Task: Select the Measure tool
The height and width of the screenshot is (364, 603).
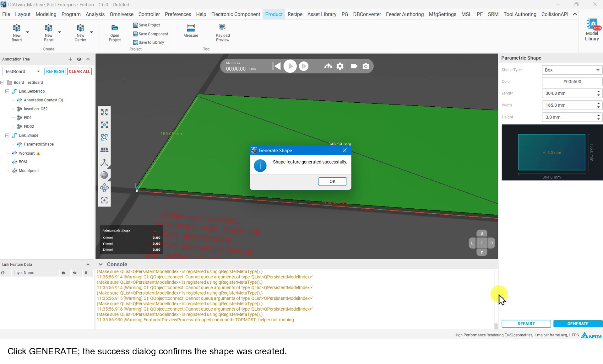Action: [191, 31]
